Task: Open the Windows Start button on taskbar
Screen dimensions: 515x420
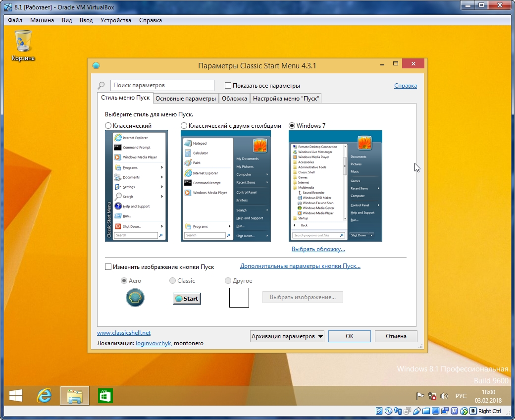Action: pyautogui.click(x=15, y=395)
